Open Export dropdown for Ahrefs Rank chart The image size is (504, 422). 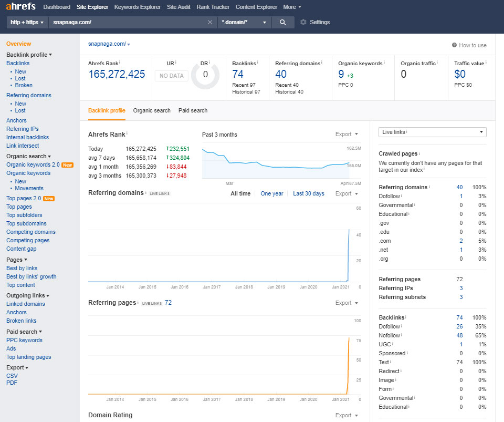click(x=346, y=134)
